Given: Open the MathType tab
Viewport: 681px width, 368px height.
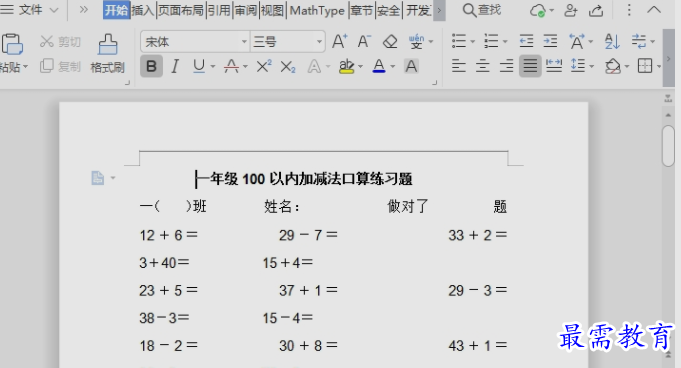Looking at the screenshot, I should (x=317, y=10).
